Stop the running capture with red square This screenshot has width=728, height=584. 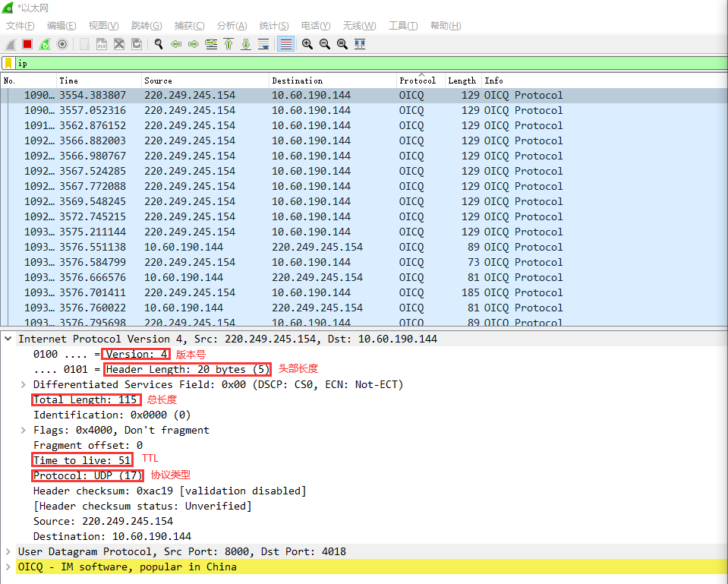[x=27, y=44]
